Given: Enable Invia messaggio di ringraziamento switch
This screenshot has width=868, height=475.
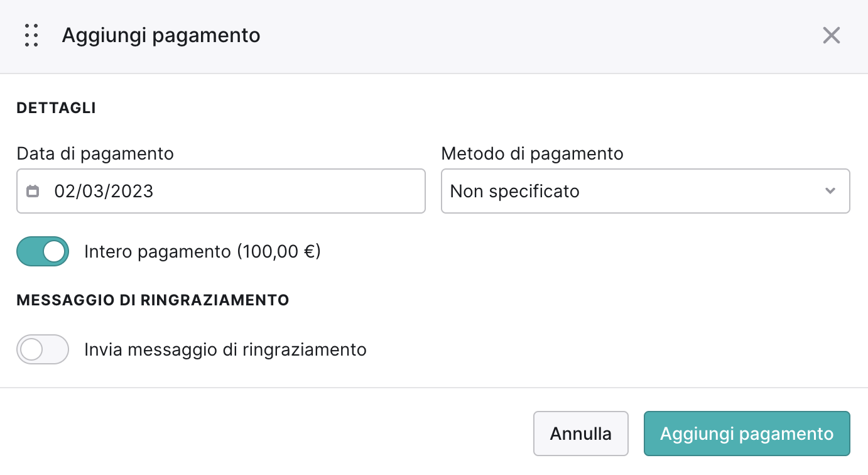Looking at the screenshot, I should click(43, 349).
